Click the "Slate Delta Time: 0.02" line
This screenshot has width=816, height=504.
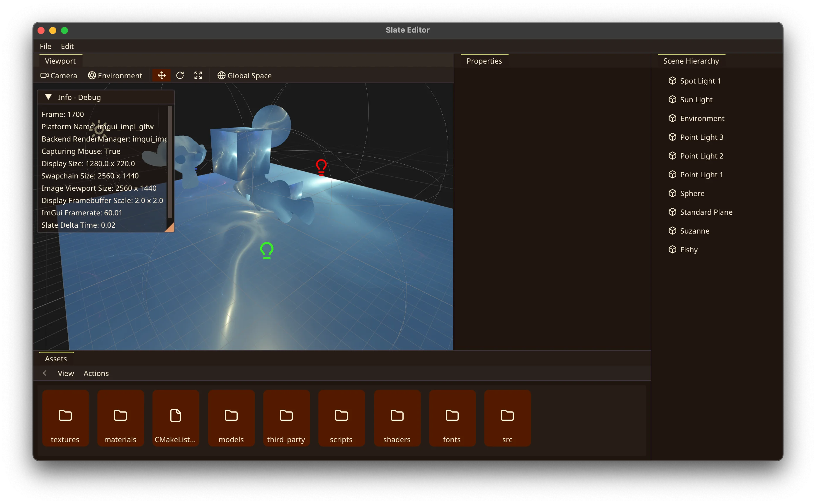78,225
